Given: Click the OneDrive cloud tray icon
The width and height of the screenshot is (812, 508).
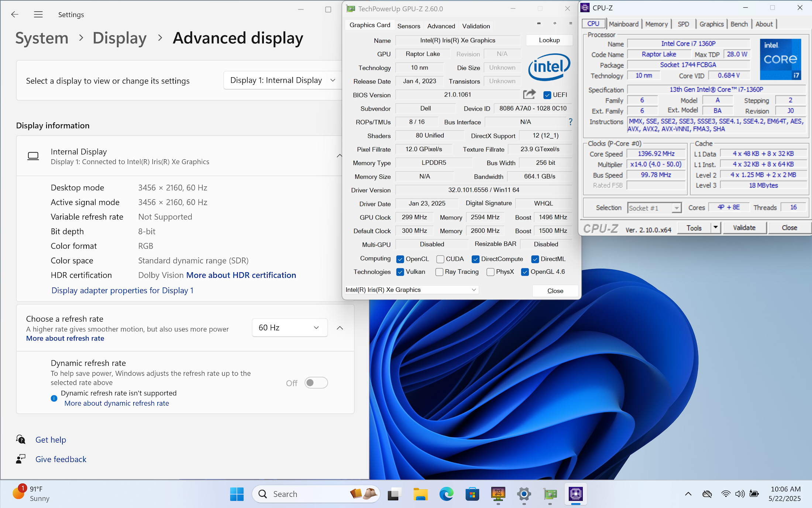Looking at the screenshot, I should [707, 494].
